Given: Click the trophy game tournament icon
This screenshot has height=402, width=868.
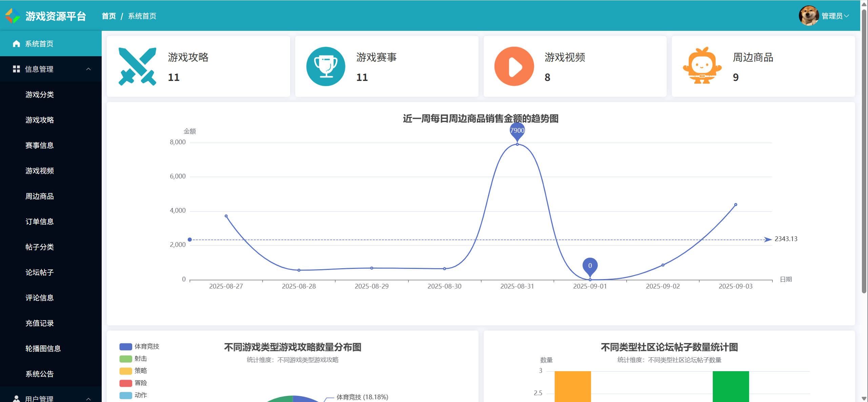Looking at the screenshot, I should (326, 66).
